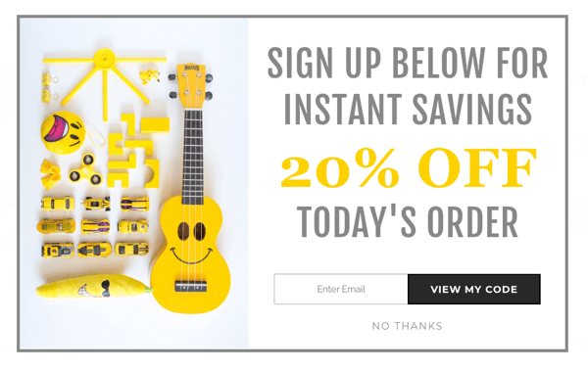Click the yellow 20% OFF text
This screenshot has width=588, height=372.
pos(408,167)
